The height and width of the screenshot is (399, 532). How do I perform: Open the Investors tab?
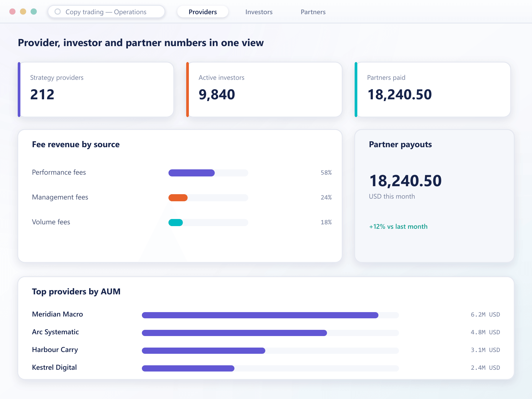[x=259, y=12]
